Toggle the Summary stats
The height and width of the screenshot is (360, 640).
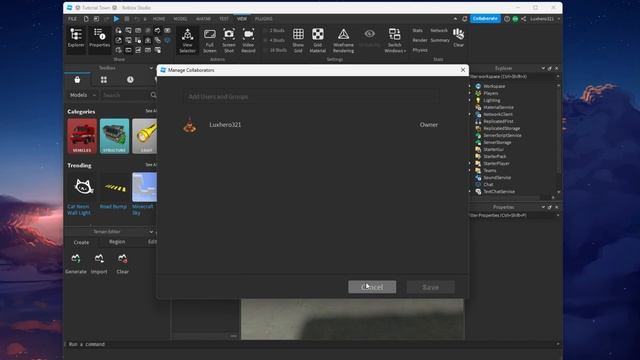(x=440, y=40)
